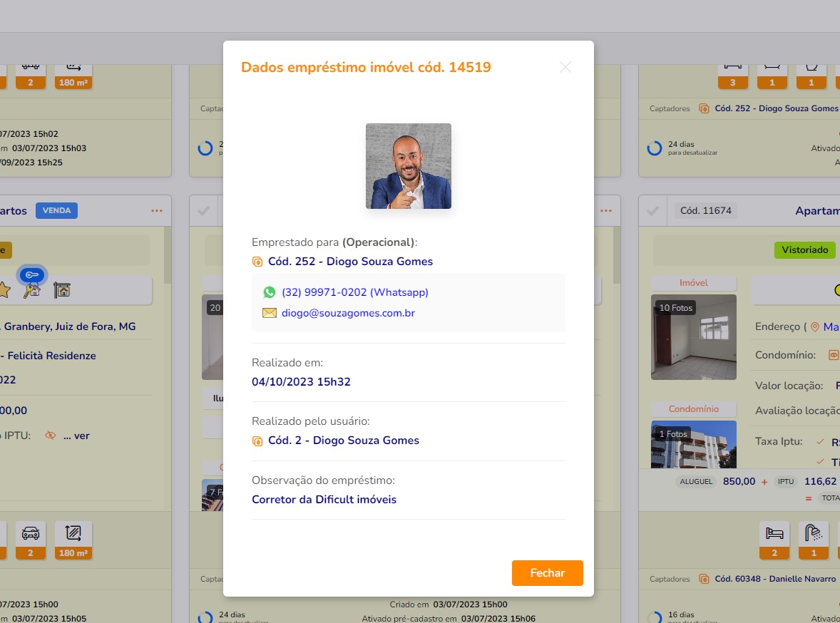
Task: Click the badge icon beside Cód. 2 in the dialog
Action: [x=257, y=441]
